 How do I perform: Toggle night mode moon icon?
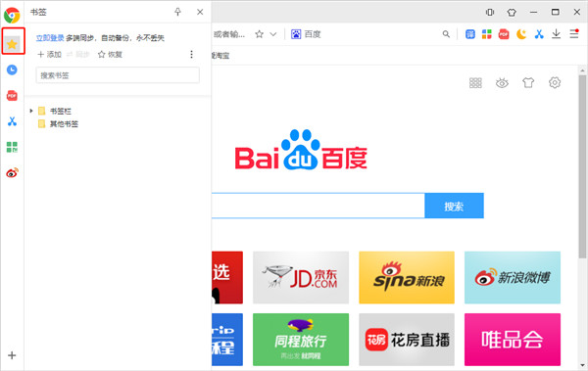click(521, 34)
